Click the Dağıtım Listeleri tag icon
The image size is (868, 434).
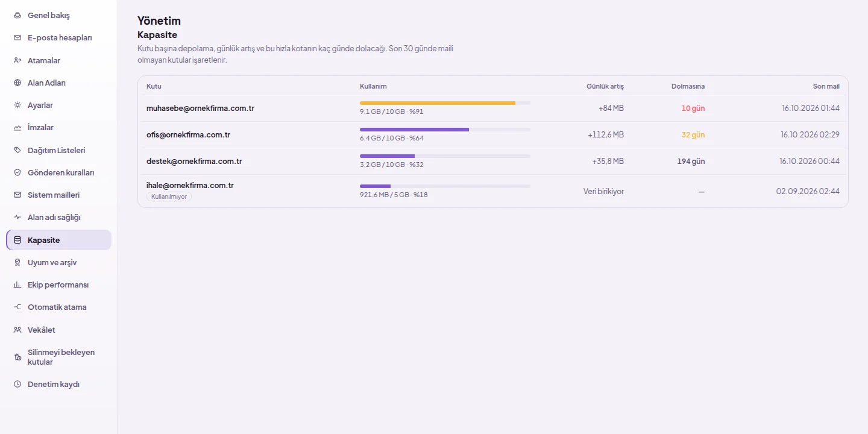[x=17, y=150]
